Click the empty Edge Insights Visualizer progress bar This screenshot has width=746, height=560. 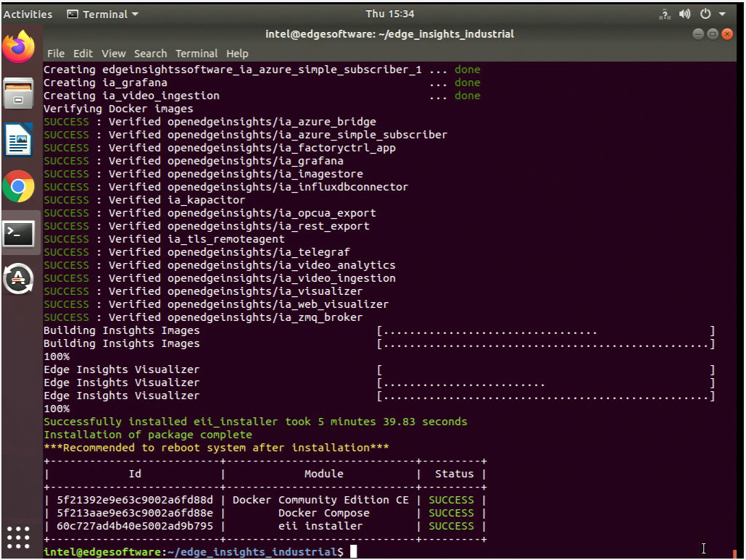[546, 370]
